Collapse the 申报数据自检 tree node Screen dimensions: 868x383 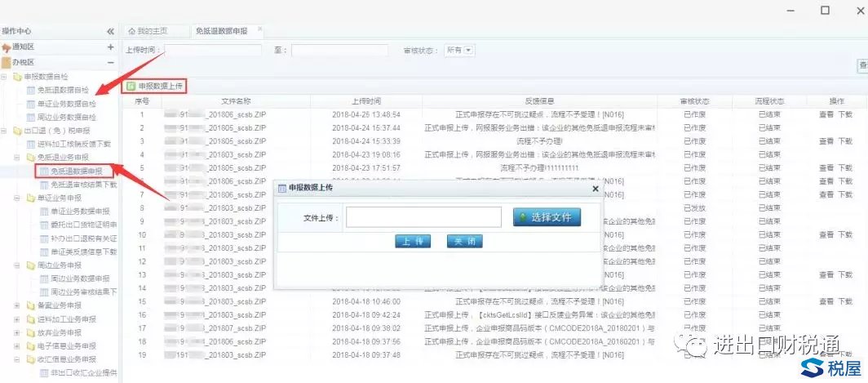pos(4,77)
